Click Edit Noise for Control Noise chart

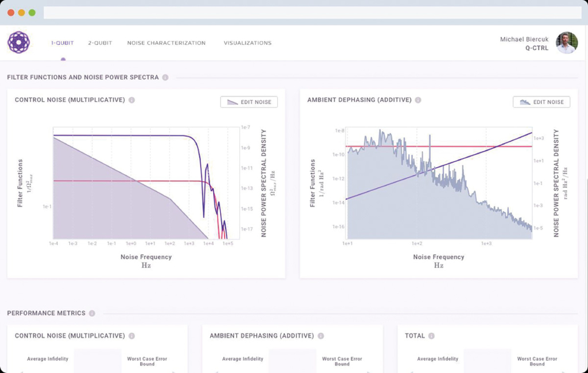click(249, 102)
